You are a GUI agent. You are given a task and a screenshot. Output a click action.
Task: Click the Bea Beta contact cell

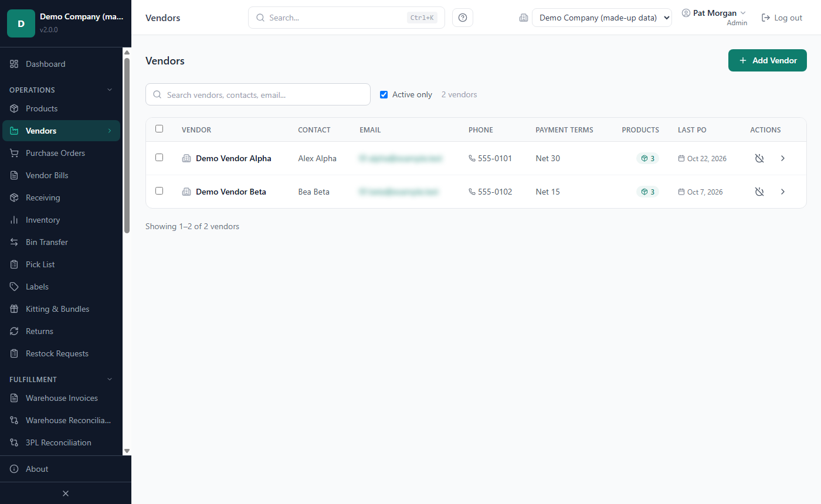click(314, 192)
